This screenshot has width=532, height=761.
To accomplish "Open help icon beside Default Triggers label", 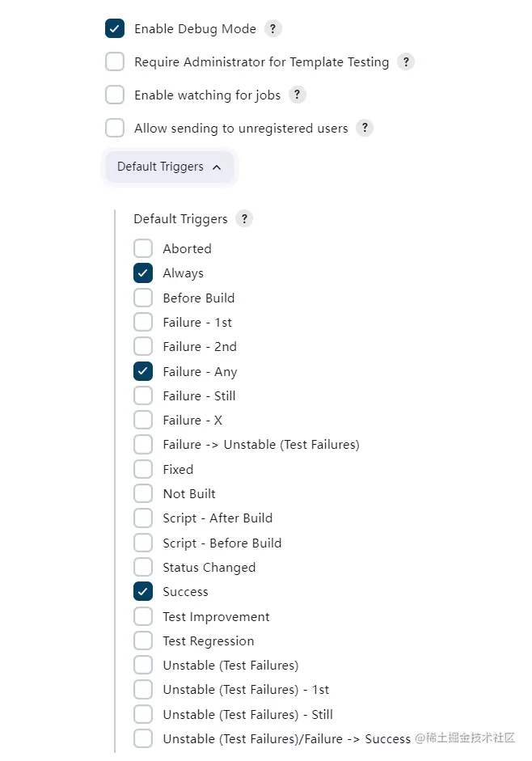I will click(x=244, y=218).
